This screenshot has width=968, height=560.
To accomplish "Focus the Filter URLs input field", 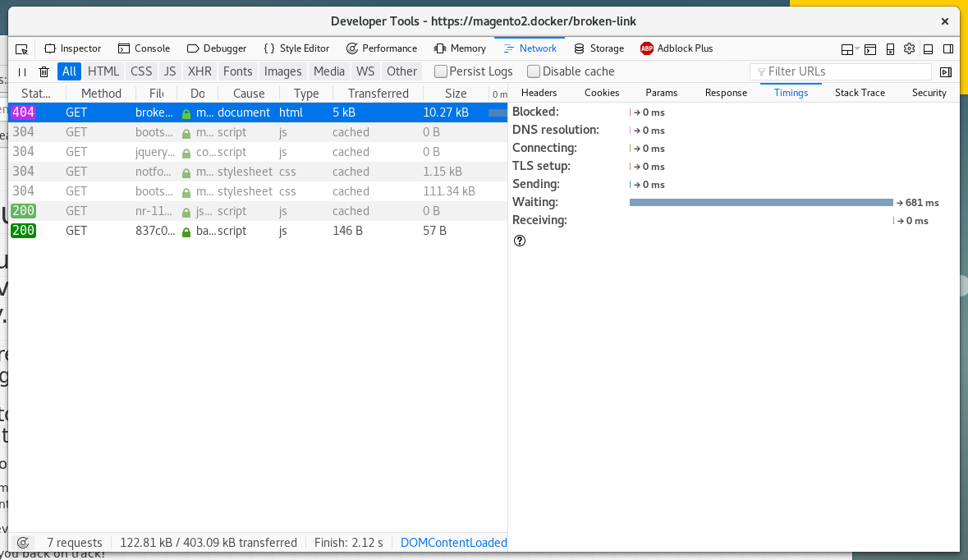I will point(841,71).
